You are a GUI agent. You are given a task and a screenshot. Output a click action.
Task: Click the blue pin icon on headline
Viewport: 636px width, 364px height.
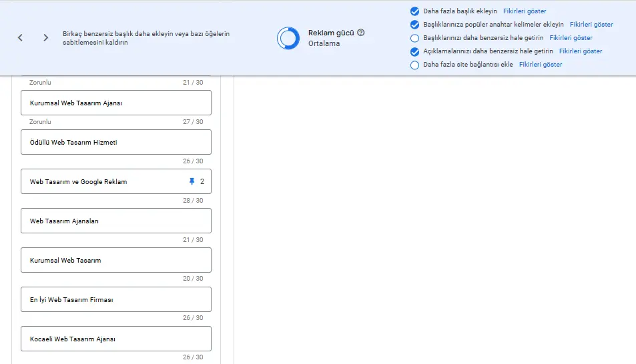[192, 181]
